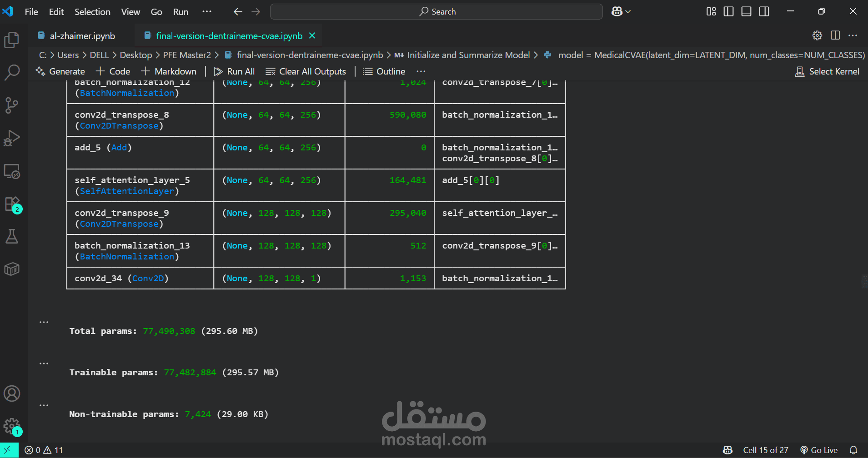
Task: Show errors and warnings problems panel
Action: point(44,450)
